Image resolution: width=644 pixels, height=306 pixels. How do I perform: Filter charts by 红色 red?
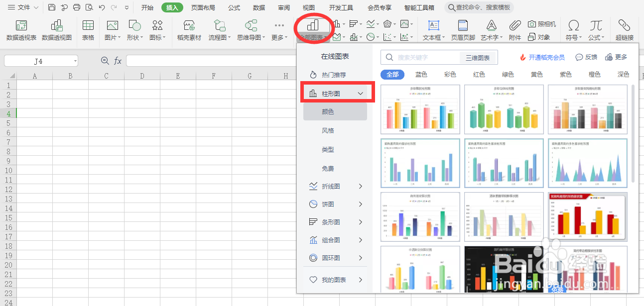[479, 74]
